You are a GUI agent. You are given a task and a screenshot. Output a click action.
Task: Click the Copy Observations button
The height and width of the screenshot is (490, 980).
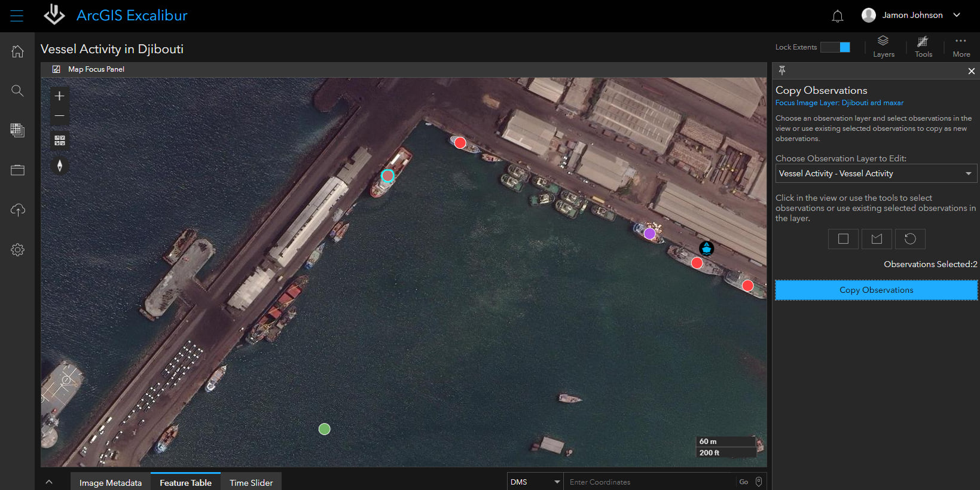tap(876, 290)
